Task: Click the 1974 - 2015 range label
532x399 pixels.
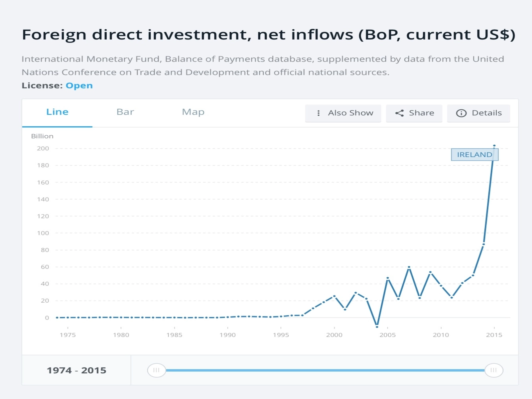Action: click(76, 370)
